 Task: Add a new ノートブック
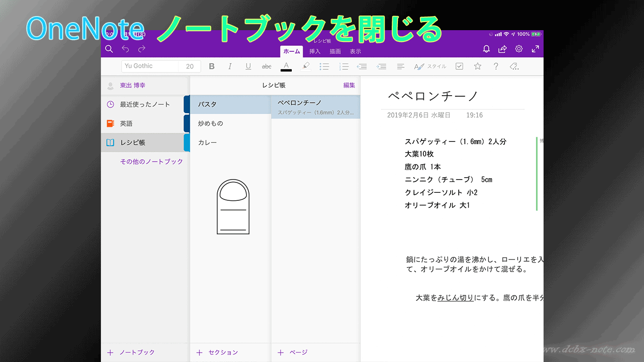tap(131, 353)
